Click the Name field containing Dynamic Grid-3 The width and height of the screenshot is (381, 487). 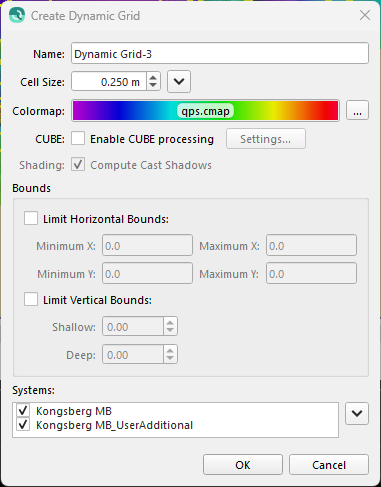click(x=220, y=53)
